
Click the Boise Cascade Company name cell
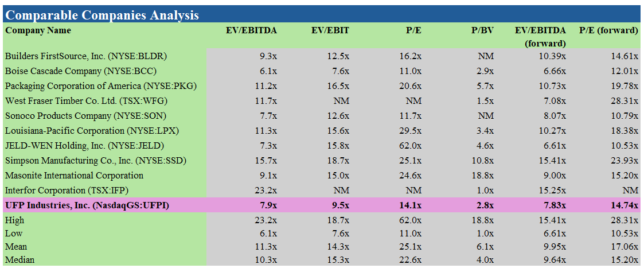(x=81, y=71)
